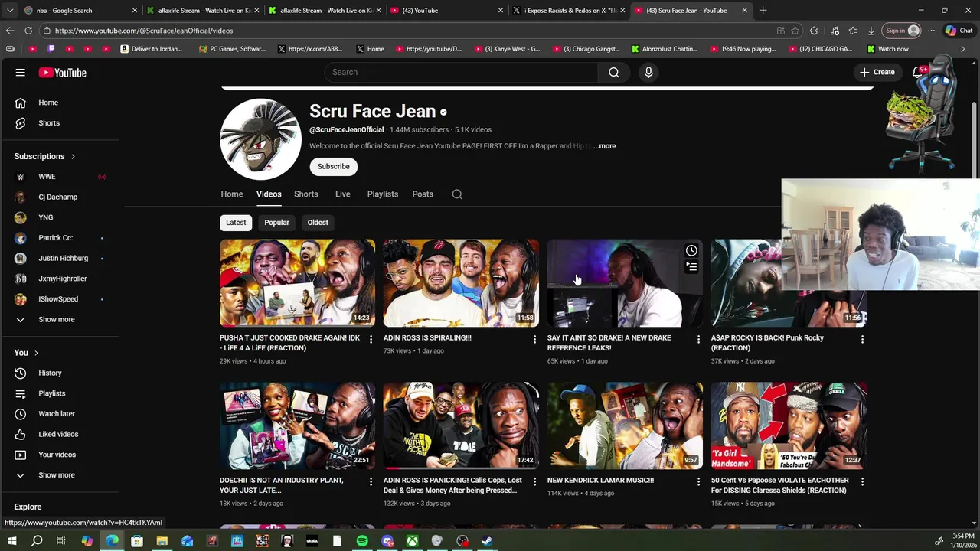Open options for ASAP ROCKY IS BACK video

pyautogui.click(x=862, y=338)
